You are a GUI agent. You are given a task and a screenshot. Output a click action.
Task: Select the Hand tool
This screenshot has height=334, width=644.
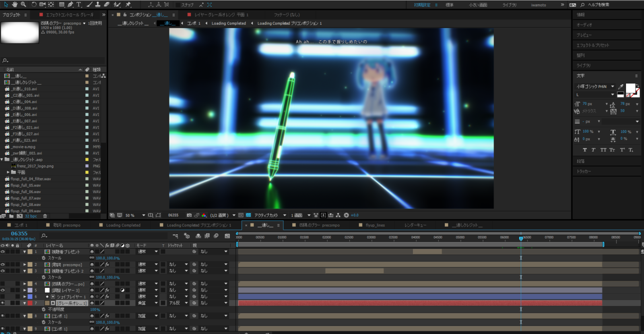[15, 4]
